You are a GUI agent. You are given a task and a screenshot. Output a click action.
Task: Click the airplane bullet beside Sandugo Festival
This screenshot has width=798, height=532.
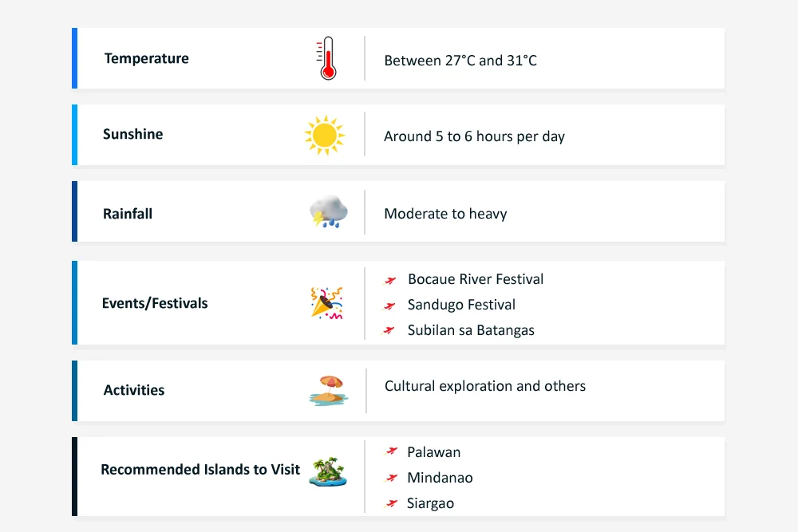[390, 305]
